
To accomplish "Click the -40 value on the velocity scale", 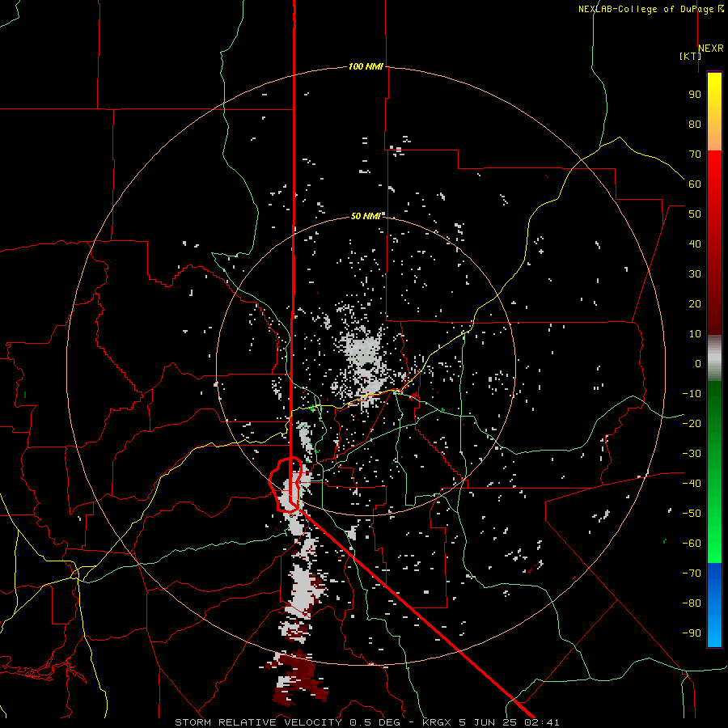I will [692, 484].
